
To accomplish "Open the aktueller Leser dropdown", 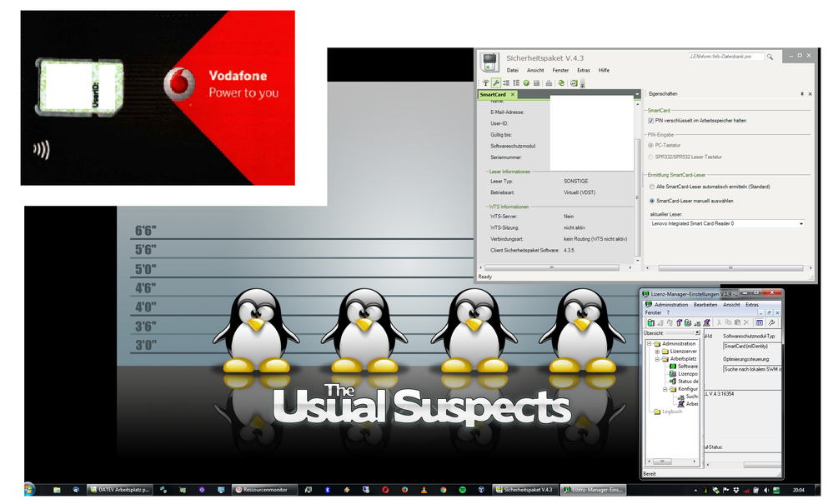I will point(800,224).
